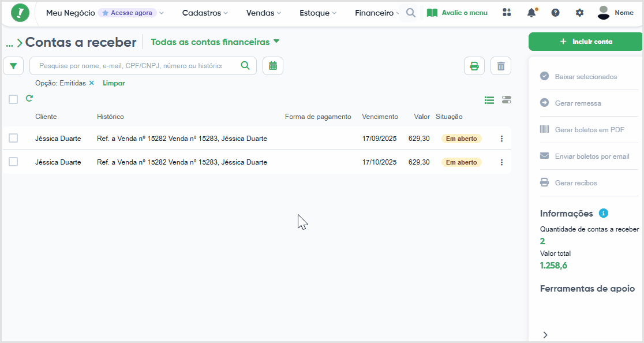Click the Vencimento column header
The height and width of the screenshot is (343, 644).
pos(380,117)
